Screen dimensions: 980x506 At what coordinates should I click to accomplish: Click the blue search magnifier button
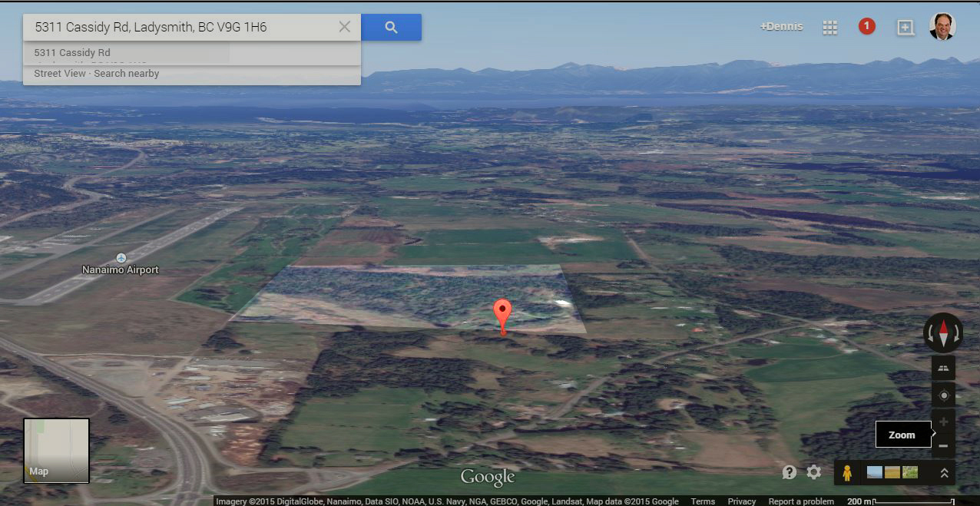[x=391, y=28]
